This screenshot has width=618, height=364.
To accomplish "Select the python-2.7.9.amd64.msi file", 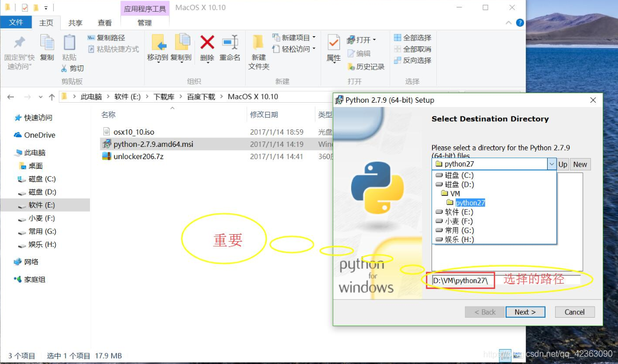I will 153,144.
